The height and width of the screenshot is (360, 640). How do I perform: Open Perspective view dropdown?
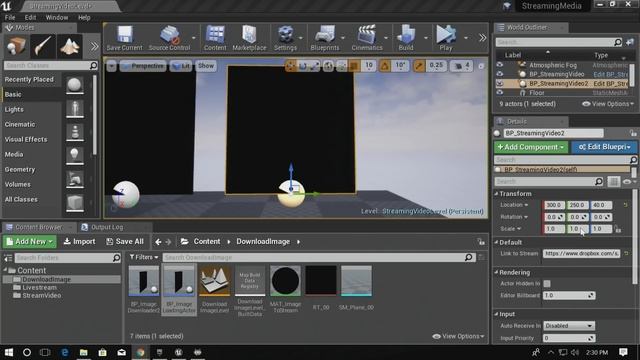[x=142, y=66]
